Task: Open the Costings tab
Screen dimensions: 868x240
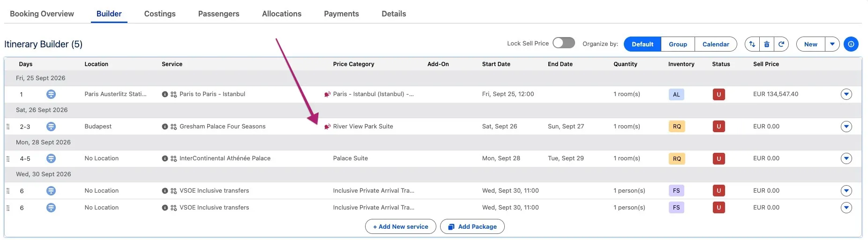Action: pos(160,14)
